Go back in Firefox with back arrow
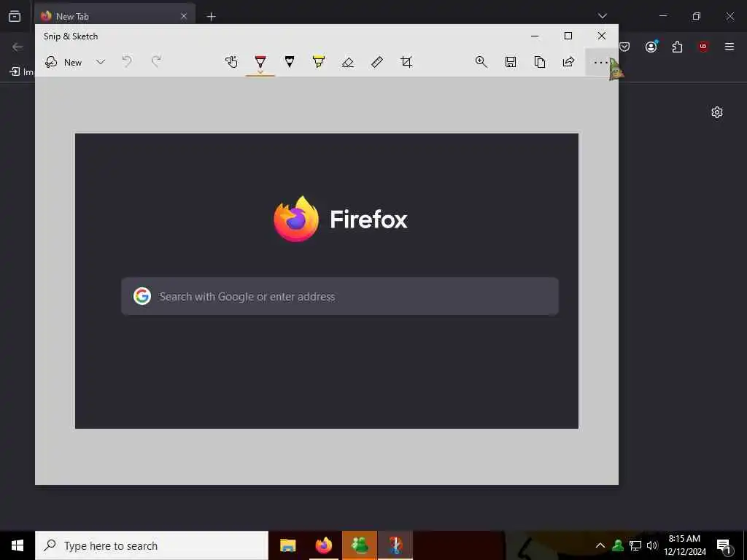The width and height of the screenshot is (747, 560). [x=18, y=47]
